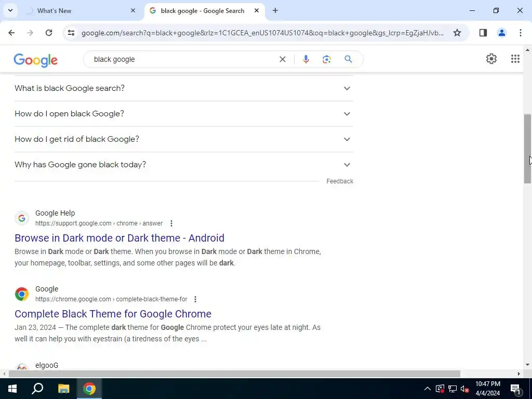Image resolution: width=532 pixels, height=399 pixels.
Task: Expand 'How do I open black Google?'
Action: [183, 114]
